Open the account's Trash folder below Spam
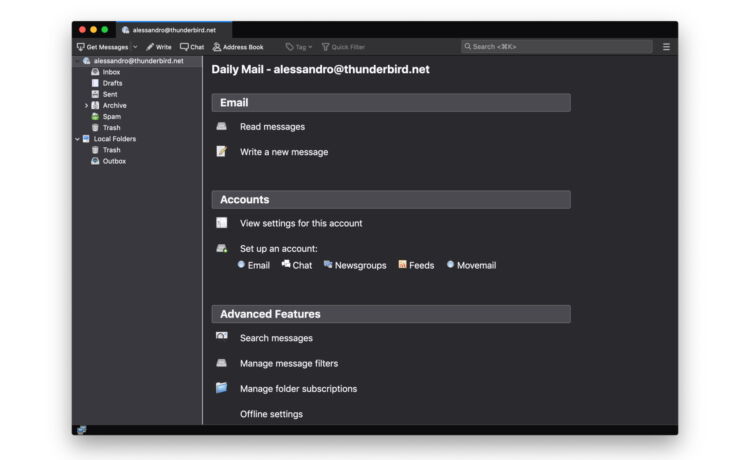Viewport: 750px width, 460px height. [111, 128]
